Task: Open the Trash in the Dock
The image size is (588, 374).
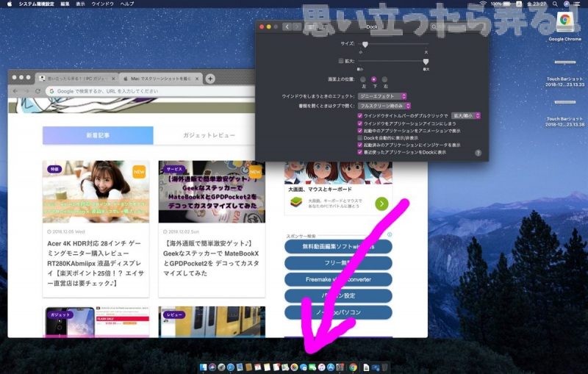Action: click(x=384, y=366)
